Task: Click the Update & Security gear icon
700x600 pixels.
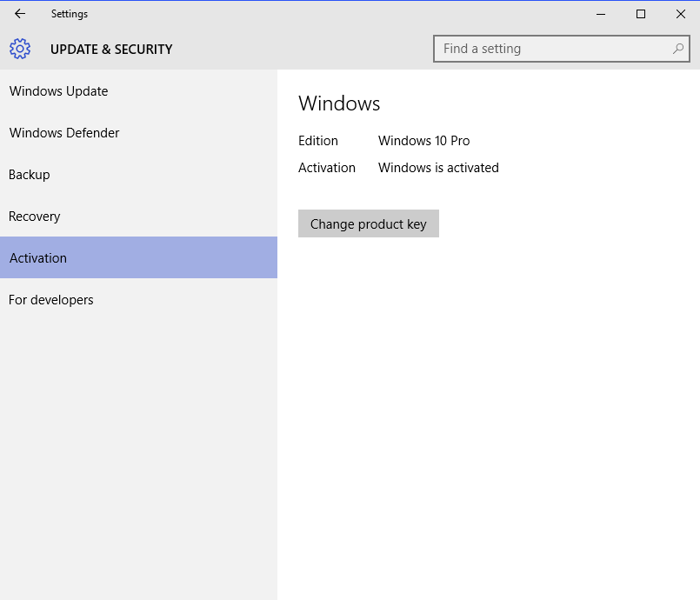Action: [20, 49]
